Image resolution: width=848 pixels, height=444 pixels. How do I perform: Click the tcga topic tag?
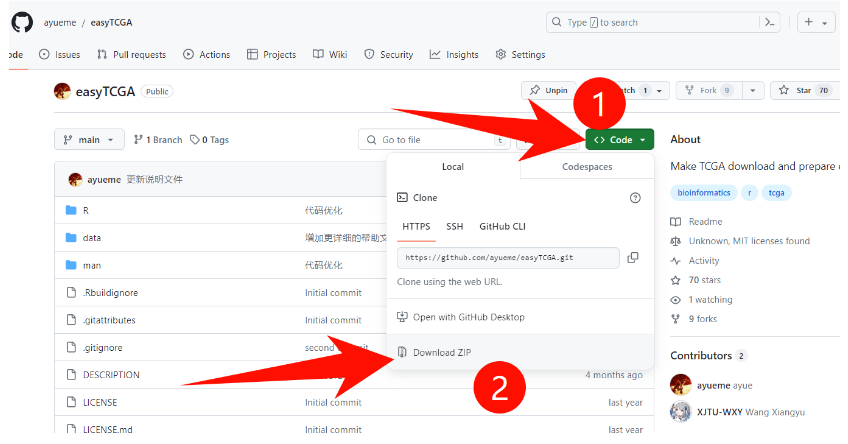click(776, 193)
